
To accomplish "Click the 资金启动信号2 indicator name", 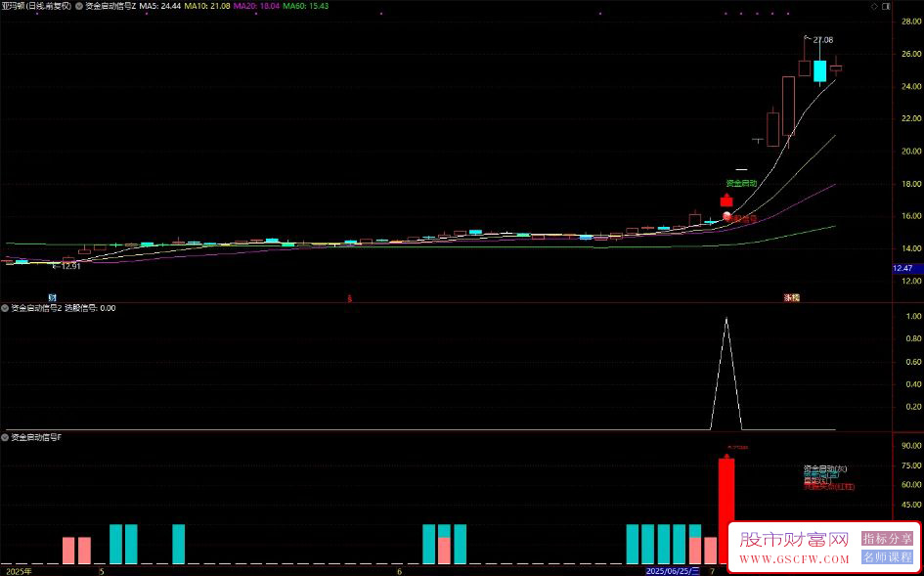I will point(36,308).
